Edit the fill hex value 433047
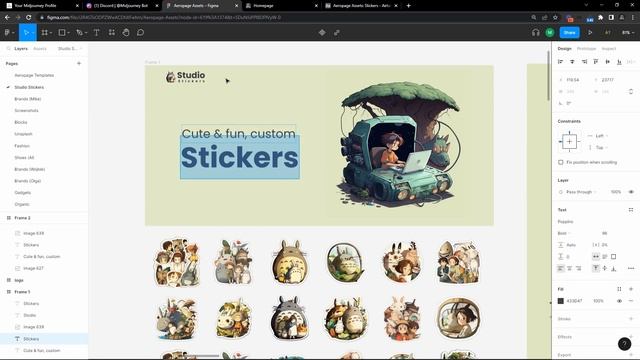The height and width of the screenshot is (360, 640). point(574,301)
